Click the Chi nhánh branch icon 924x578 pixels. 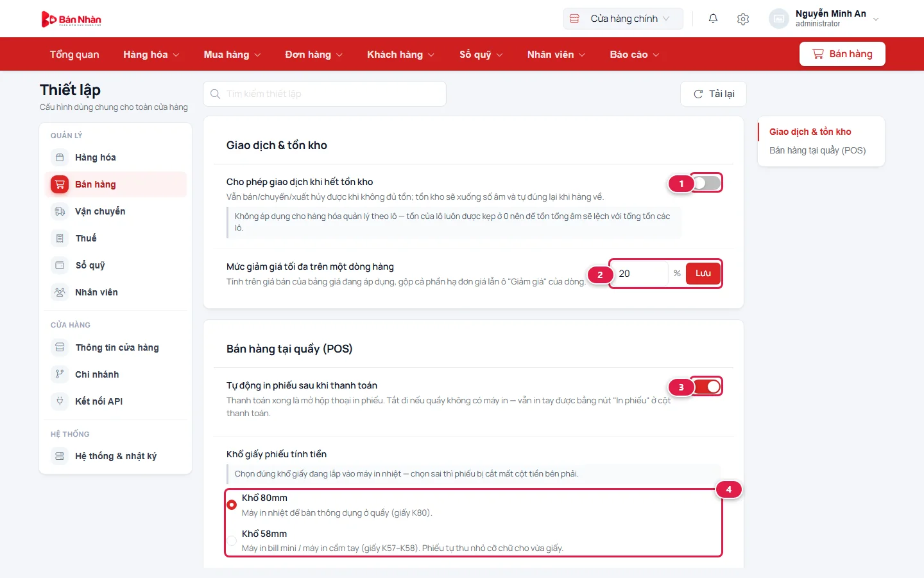(60, 374)
